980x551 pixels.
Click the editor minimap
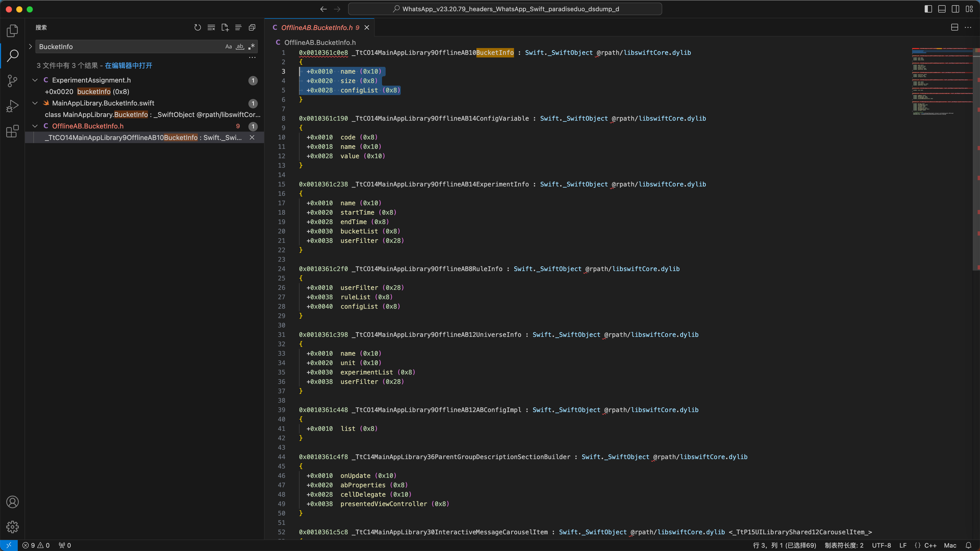942,81
